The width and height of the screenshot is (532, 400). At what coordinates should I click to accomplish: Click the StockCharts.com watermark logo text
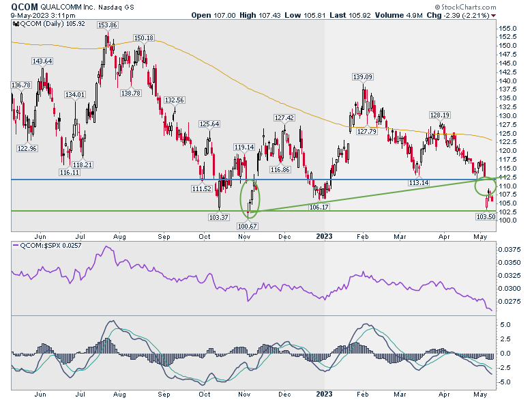point(465,7)
